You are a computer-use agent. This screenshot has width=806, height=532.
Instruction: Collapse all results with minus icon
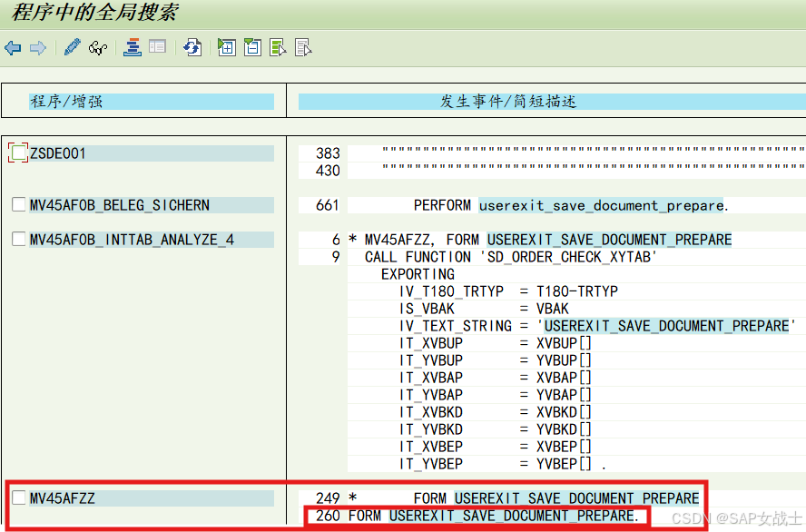[251, 47]
